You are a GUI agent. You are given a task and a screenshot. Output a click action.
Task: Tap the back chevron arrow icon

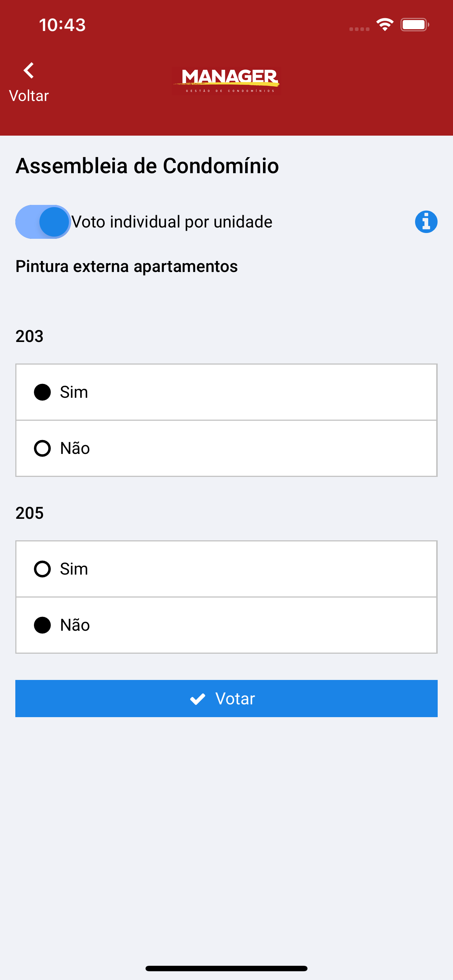coord(29,70)
